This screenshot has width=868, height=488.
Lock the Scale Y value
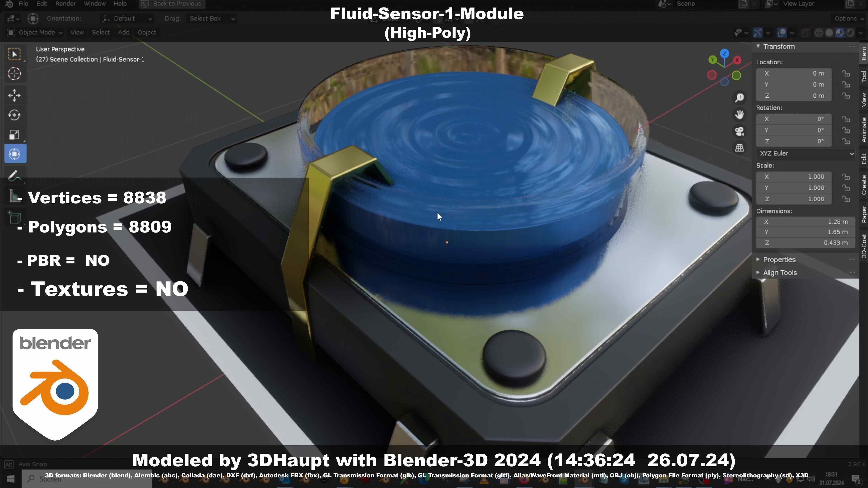click(x=846, y=188)
